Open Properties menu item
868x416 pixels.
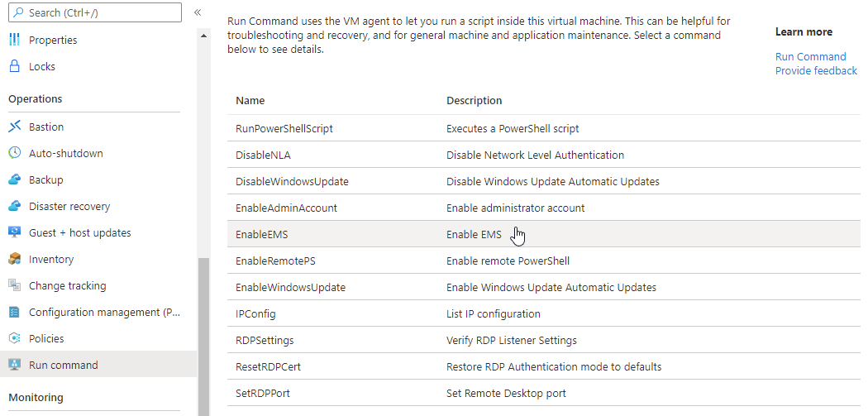point(53,40)
